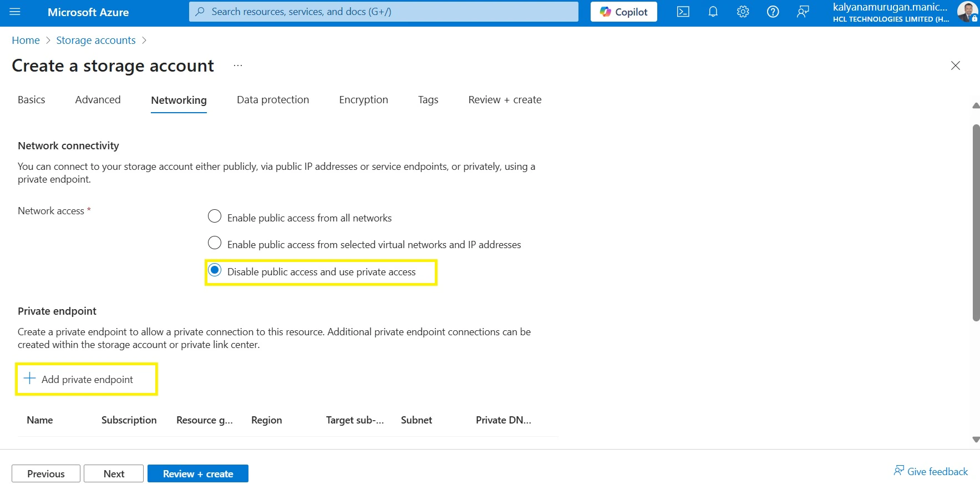Switch to the Advanced tab

click(x=98, y=100)
